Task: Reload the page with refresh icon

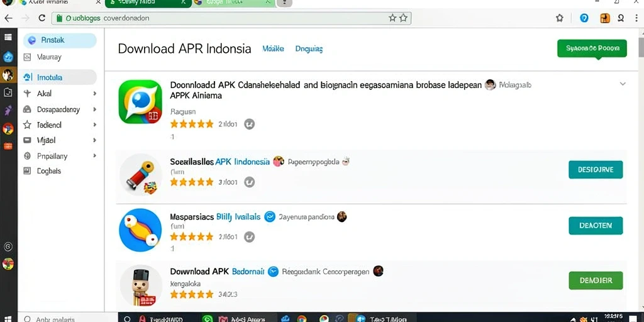Action: point(42,18)
